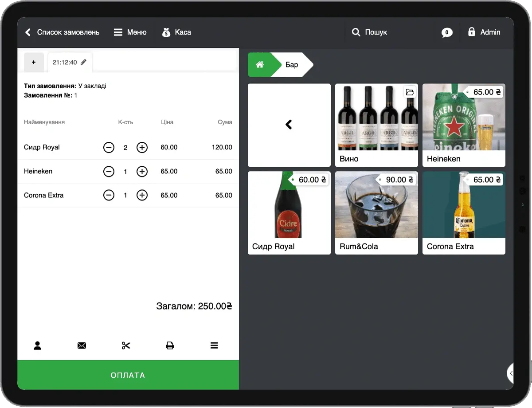The width and height of the screenshot is (532, 408).
Task: Click the customer profile icon
Action: (37, 345)
